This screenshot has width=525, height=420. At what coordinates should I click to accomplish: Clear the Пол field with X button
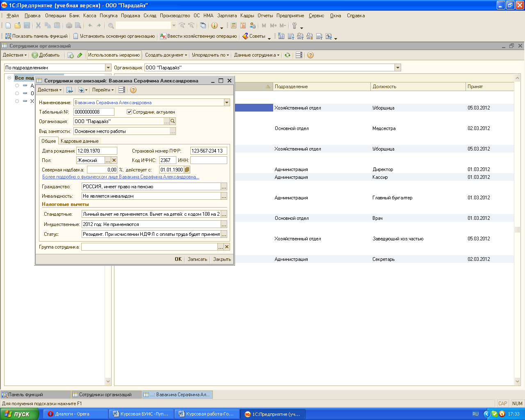pyautogui.click(x=114, y=160)
